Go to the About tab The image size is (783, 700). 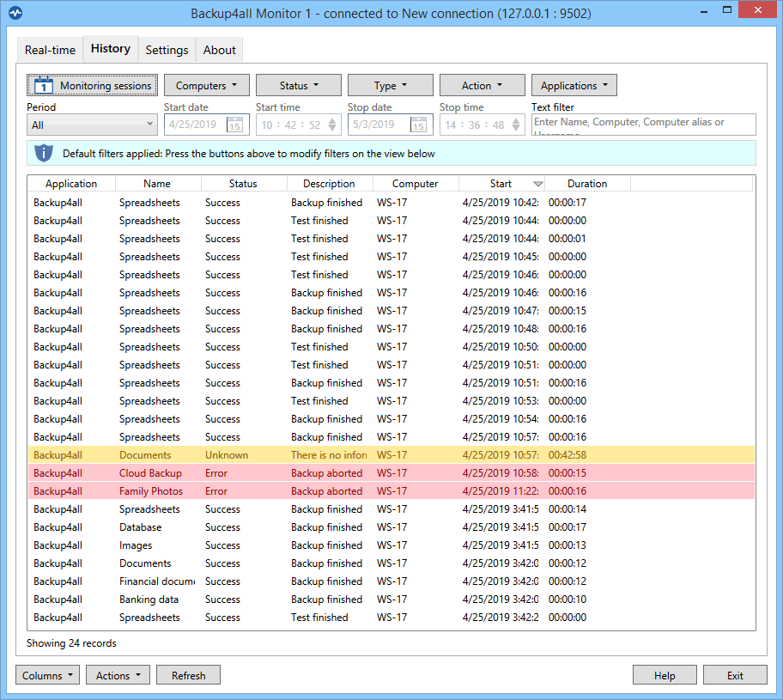click(219, 50)
